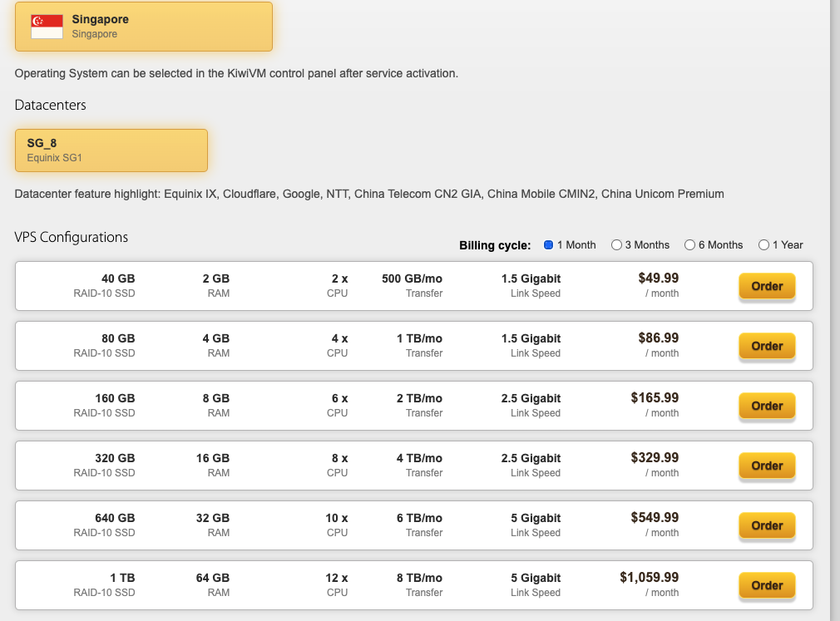Choose 6 Months billing cycle
The image size is (840, 621).
tap(690, 244)
